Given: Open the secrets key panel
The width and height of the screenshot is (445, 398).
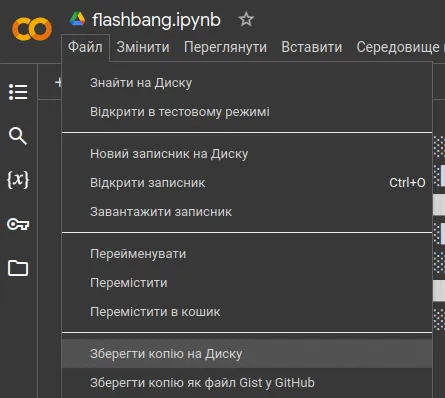Looking at the screenshot, I should [x=18, y=224].
